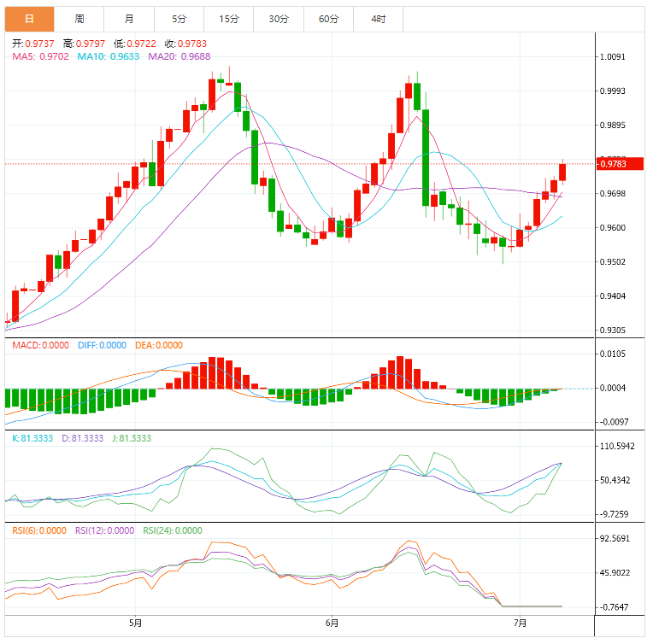The width and height of the screenshot is (653, 644).
Task: Click the 0.0004 MACD axis label
Action: point(612,388)
